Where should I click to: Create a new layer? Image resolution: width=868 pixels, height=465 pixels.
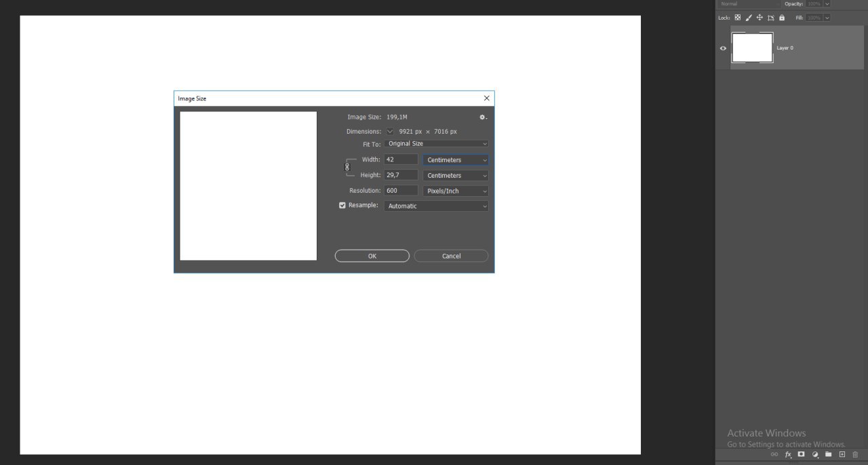842,454
